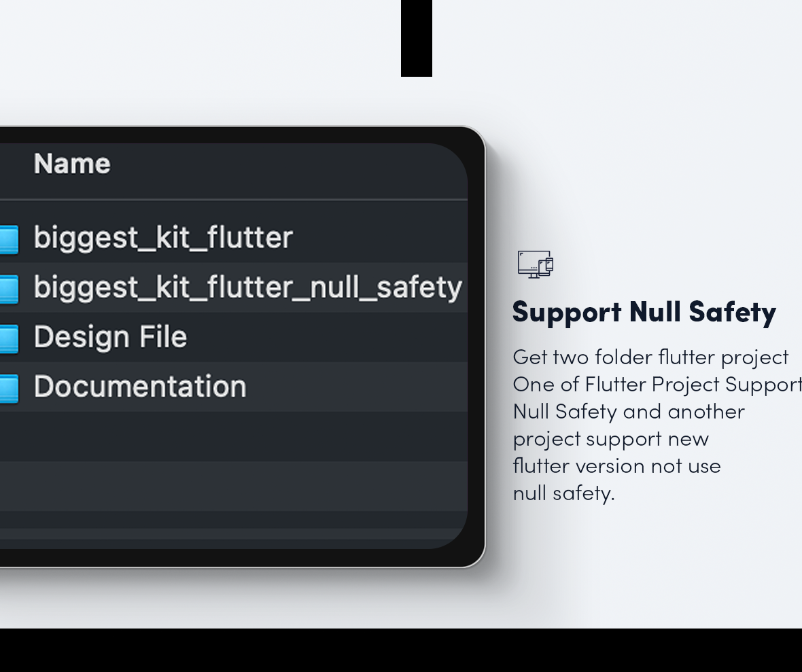Click the Support Null Safety heading
This screenshot has width=802, height=672.
coord(644,311)
